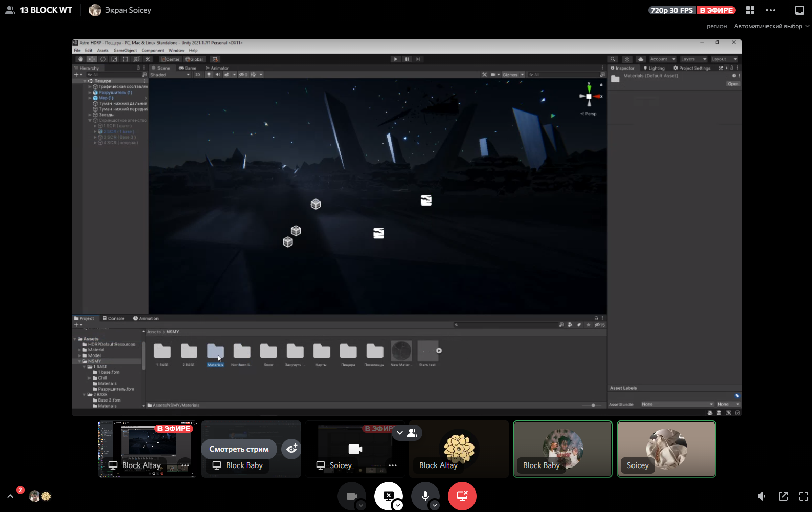
Task: Expand chat chevron at bottom left
Action: (10, 496)
